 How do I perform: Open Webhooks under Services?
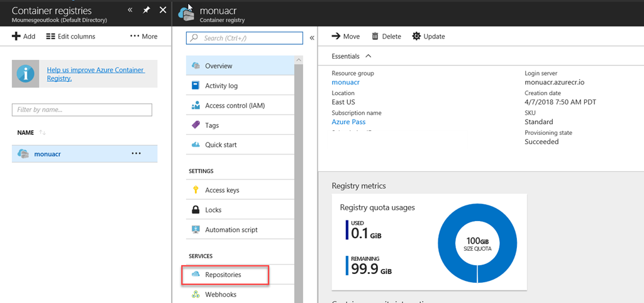click(x=240, y=294)
